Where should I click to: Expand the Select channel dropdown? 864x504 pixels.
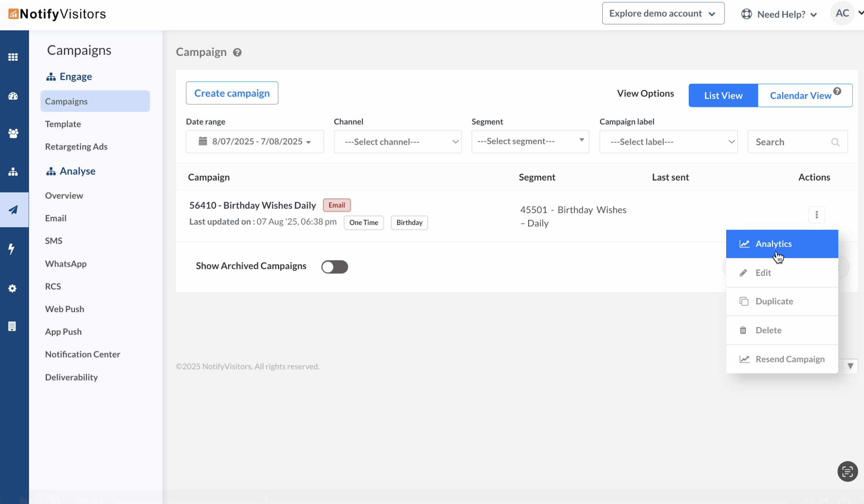click(x=397, y=142)
